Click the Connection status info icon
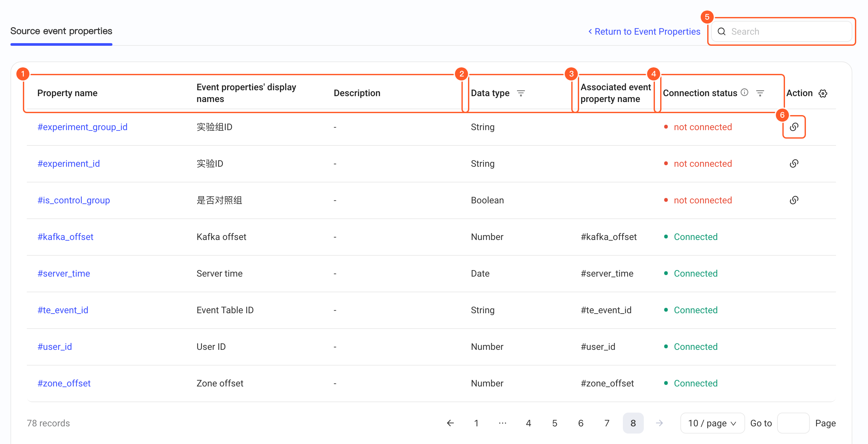 (744, 93)
